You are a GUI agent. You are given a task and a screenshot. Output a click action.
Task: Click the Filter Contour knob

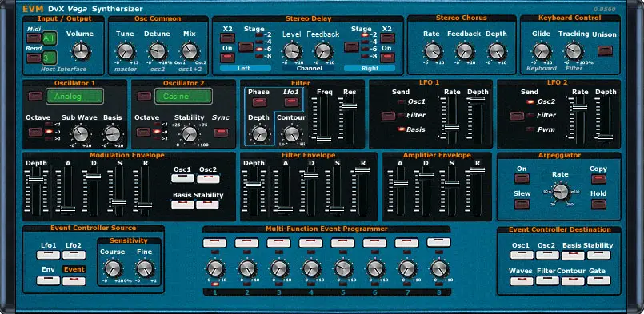292,133
